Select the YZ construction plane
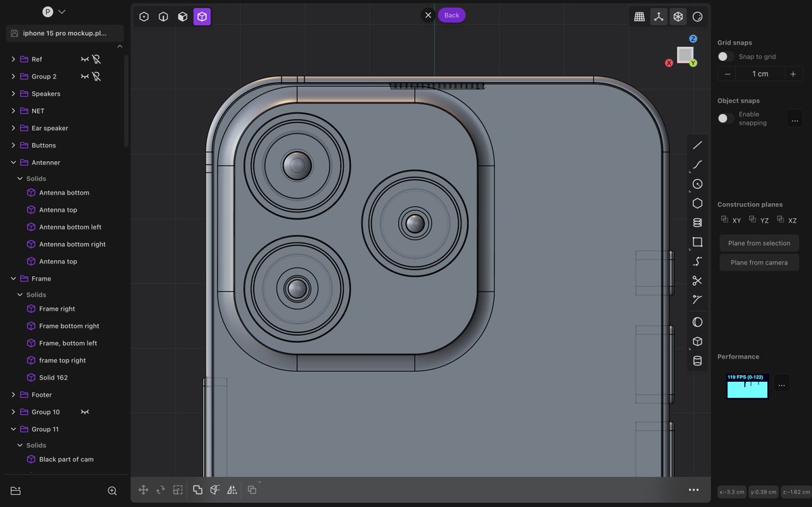This screenshot has width=812, height=507. coord(759,220)
